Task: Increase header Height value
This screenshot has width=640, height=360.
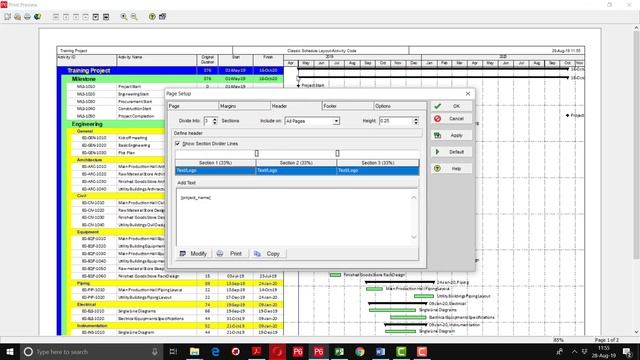Action: [416, 119]
